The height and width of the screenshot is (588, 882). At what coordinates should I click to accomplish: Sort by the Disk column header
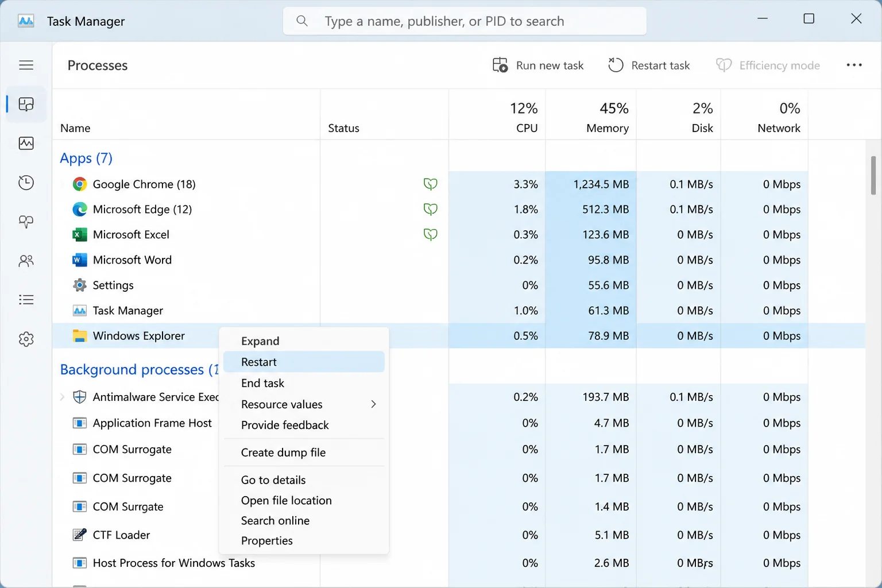tap(679, 115)
